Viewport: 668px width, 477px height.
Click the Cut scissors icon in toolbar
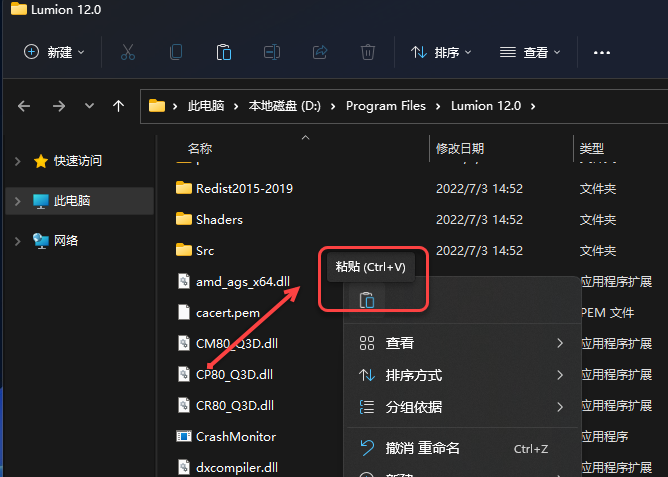pos(128,52)
